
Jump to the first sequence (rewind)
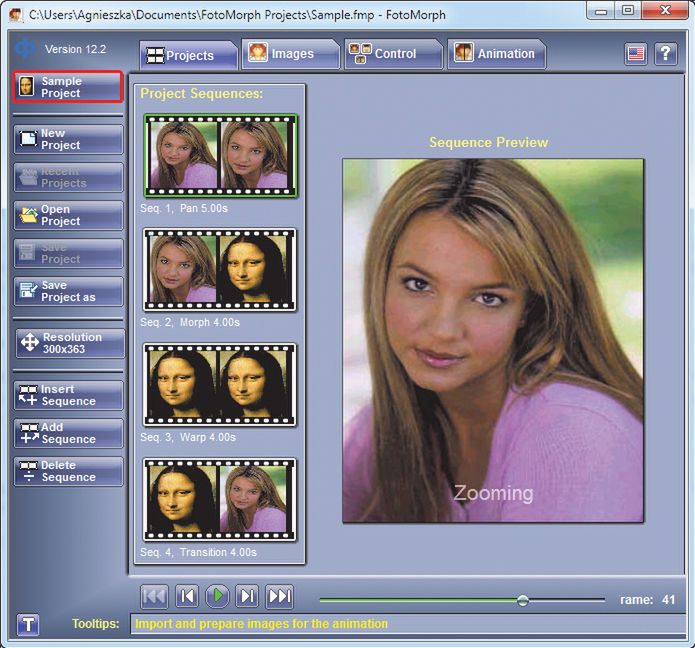click(x=154, y=597)
